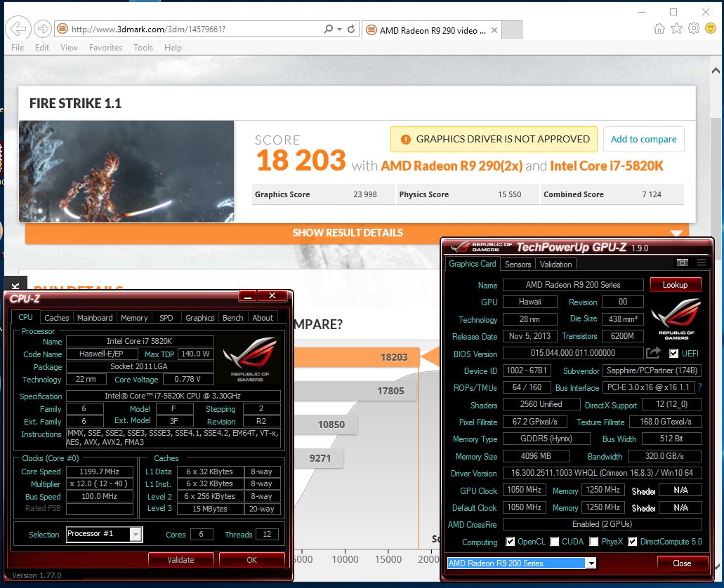Go back with the browser back arrow
724x588 pixels.
tap(18, 29)
